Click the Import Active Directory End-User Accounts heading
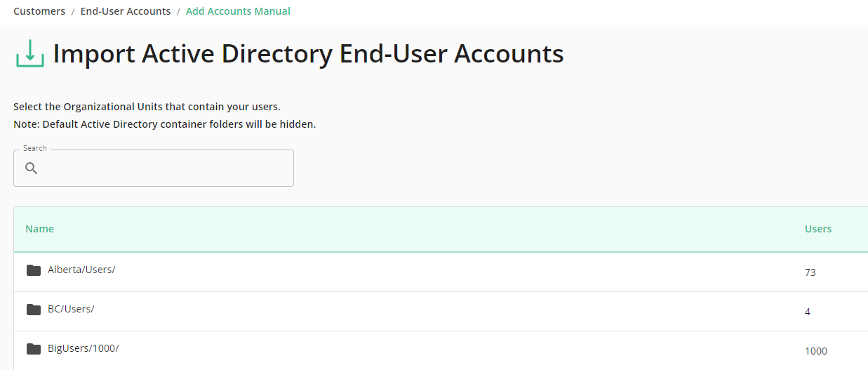This screenshot has height=370, width=868. tap(308, 54)
